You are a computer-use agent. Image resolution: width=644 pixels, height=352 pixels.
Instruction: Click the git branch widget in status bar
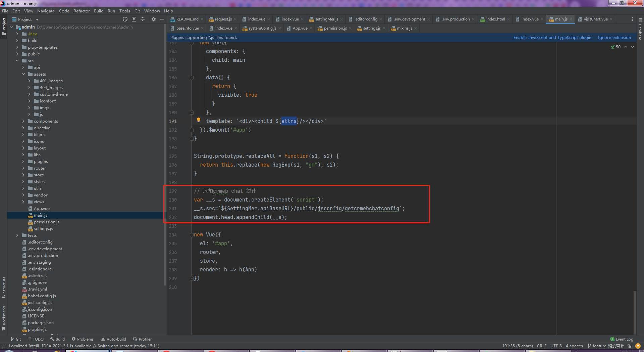pos(606,346)
